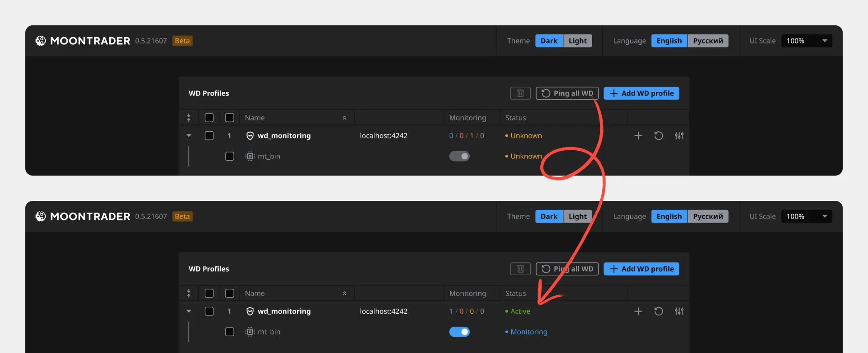Click the refresh icon on the Active wd_monitoring row
The width and height of the screenshot is (868, 353).
(x=659, y=311)
